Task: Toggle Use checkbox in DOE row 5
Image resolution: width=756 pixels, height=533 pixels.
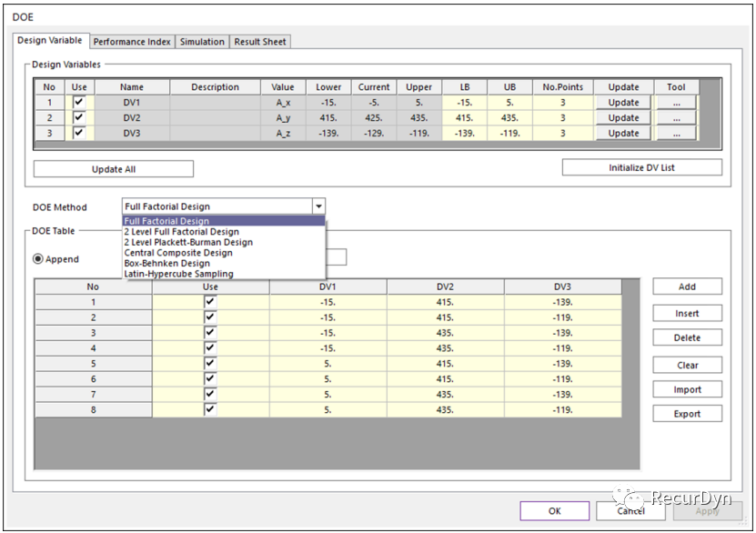Action: click(x=211, y=363)
